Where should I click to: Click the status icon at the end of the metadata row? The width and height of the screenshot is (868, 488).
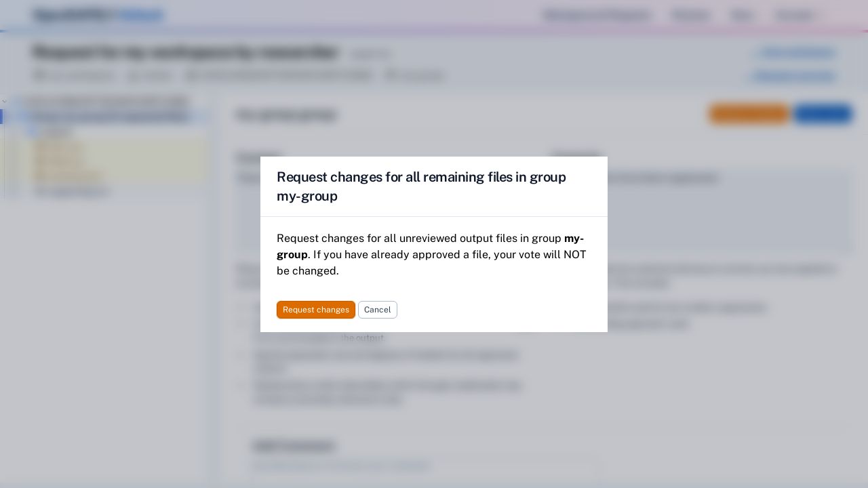392,75
